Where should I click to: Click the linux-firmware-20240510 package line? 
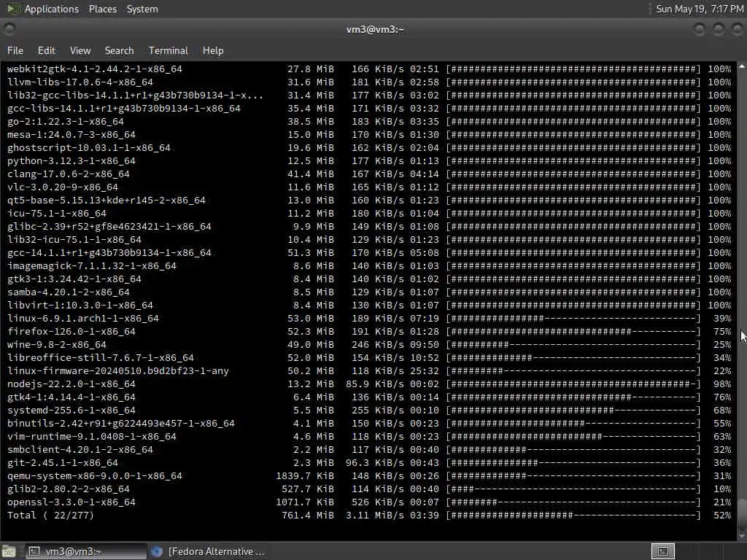[369, 371]
